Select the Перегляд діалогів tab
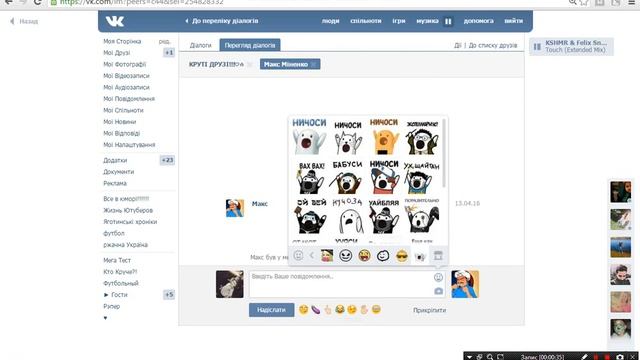Viewport: 640px width, 360px height. click(x=250, y=45)
